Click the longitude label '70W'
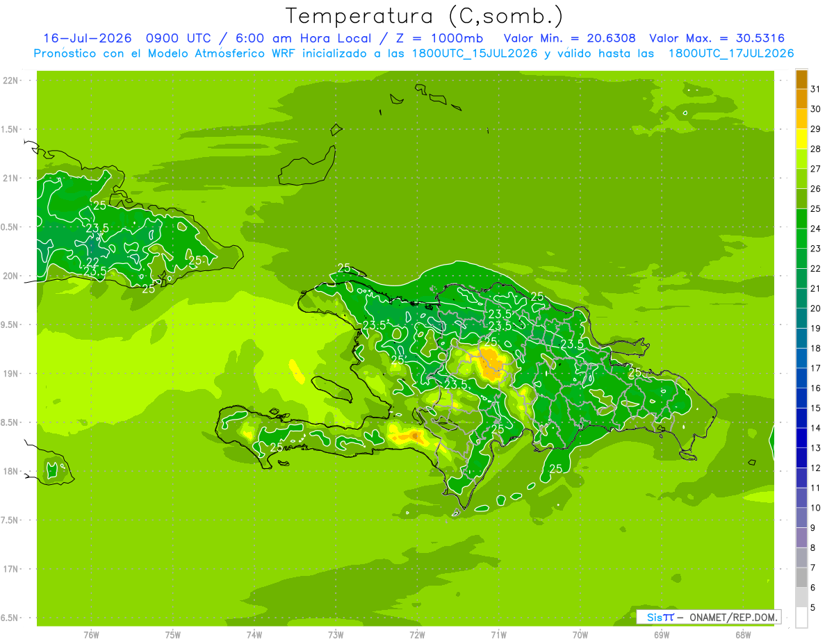Image resolution: width=834 pixels, height=644 pixels. tap(580, 635)
